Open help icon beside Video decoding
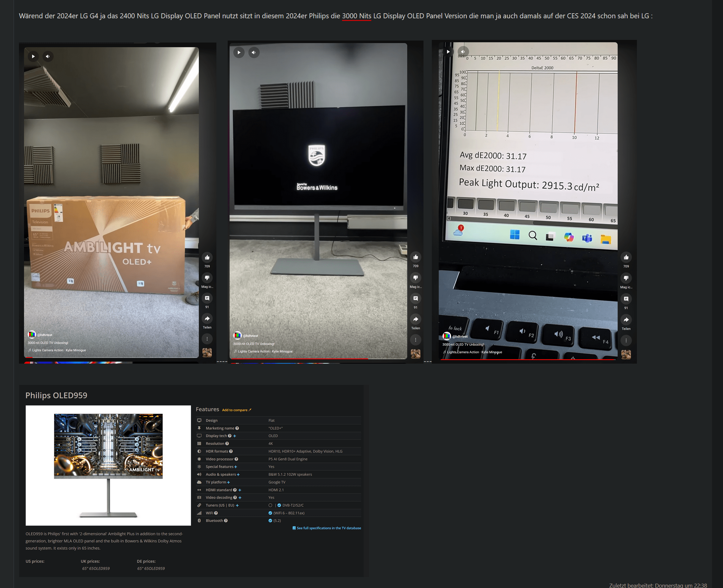 [235, 498]
